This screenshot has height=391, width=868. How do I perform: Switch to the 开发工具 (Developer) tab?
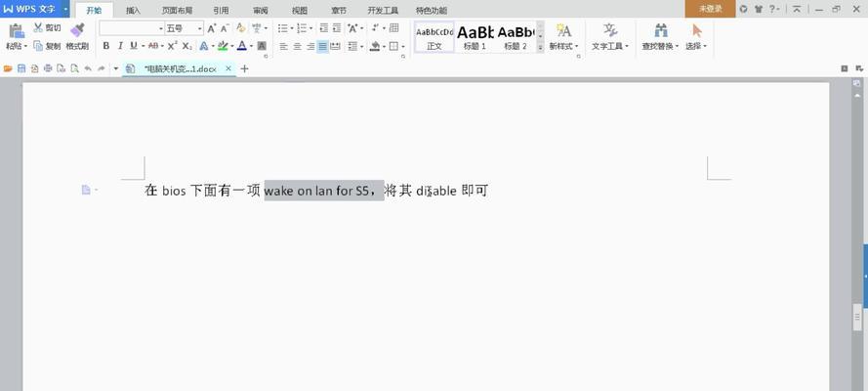pos(383,10)
